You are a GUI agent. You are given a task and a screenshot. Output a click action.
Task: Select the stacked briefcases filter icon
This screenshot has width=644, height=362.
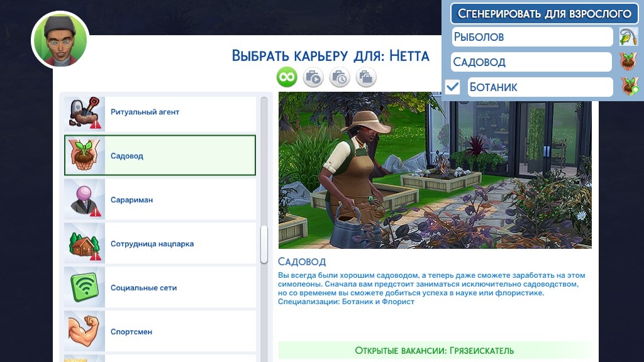(366, 77)
